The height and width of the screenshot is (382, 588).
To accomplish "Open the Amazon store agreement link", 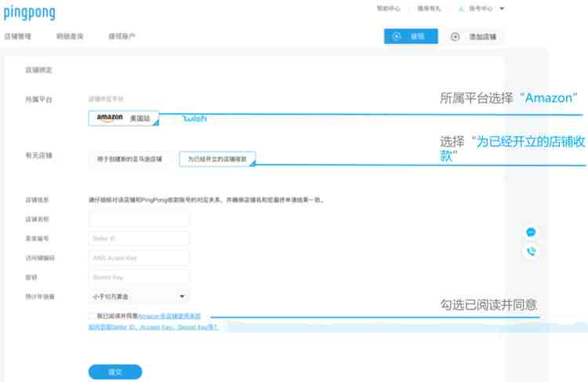I will (169, 316).
